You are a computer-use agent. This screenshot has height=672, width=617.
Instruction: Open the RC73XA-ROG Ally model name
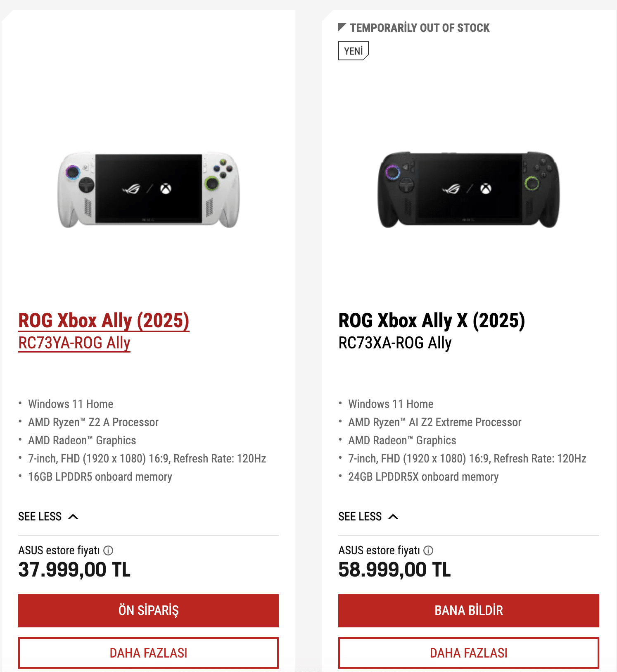(x=395, y=343)
